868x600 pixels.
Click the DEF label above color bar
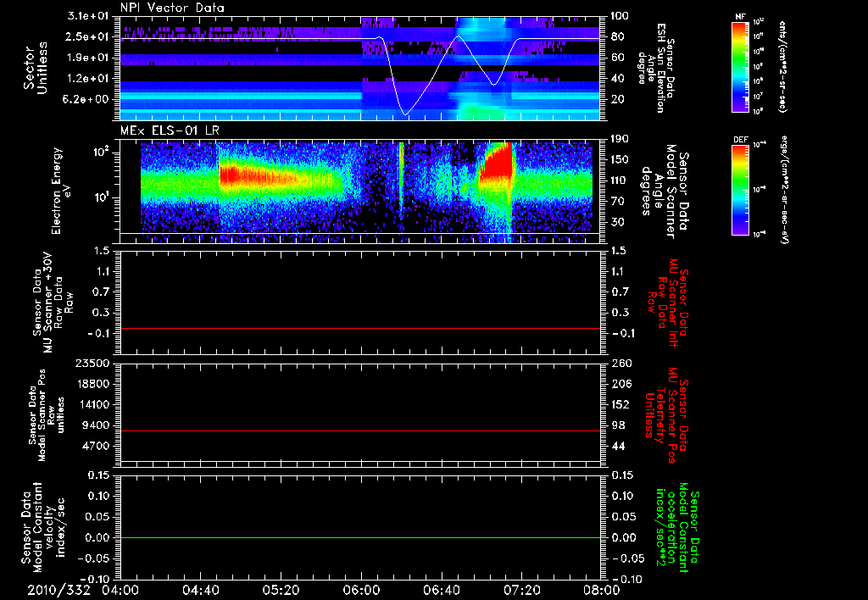pyautogui.click(x=740, y=140)
